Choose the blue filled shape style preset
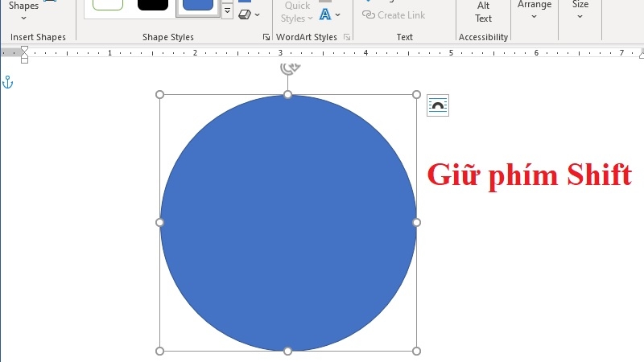 tap(197, 5)
